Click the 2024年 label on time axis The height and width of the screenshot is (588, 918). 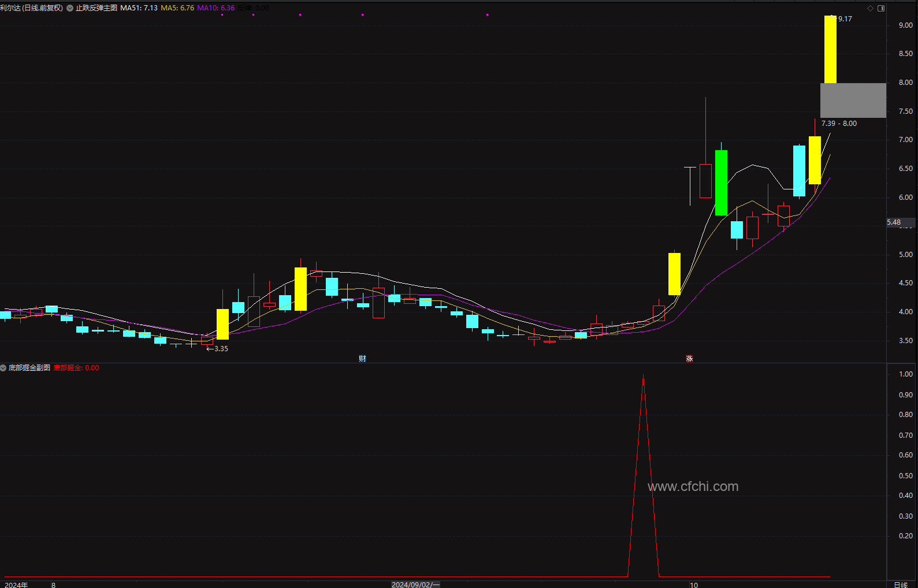click(x=16, y=585)
